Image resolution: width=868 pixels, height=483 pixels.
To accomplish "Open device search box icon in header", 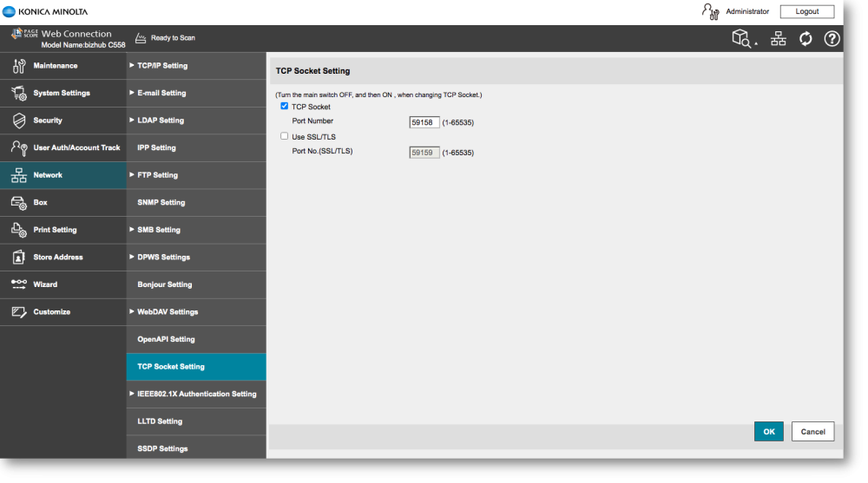I will click(x=744, y=39).
